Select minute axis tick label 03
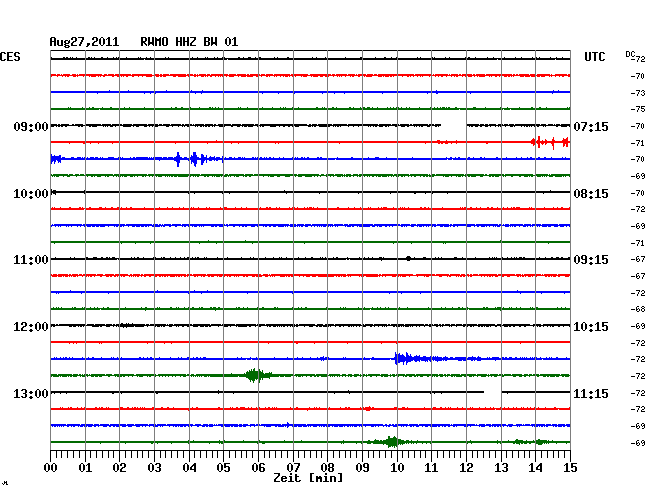 click(x=154, y=467)
